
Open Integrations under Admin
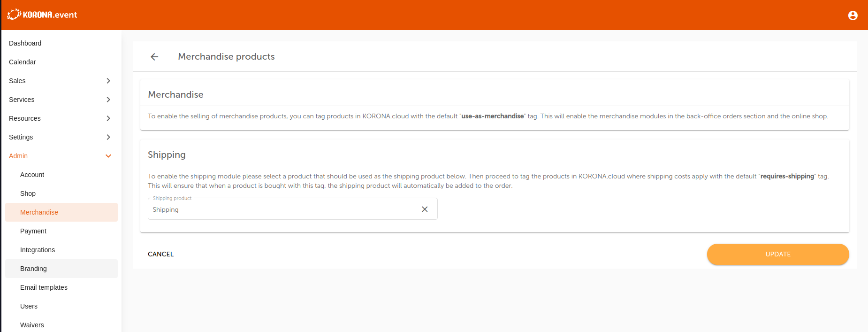click(61, 250)
